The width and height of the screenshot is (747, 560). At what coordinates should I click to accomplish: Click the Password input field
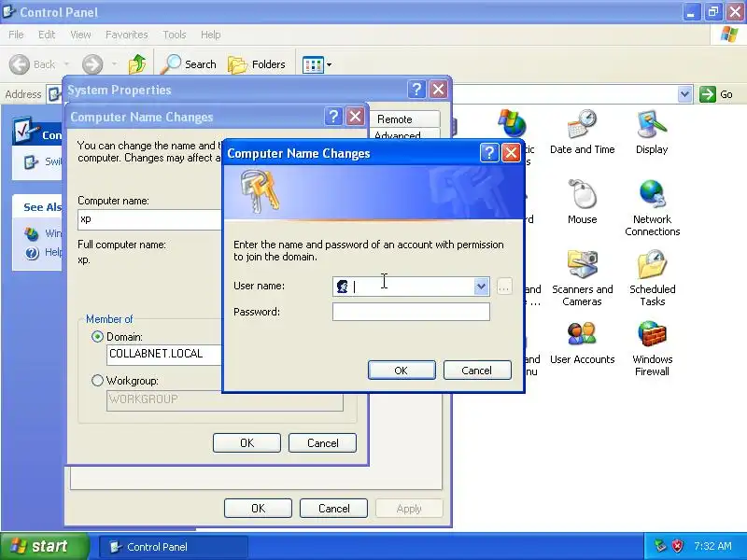[x=411, y=312]
